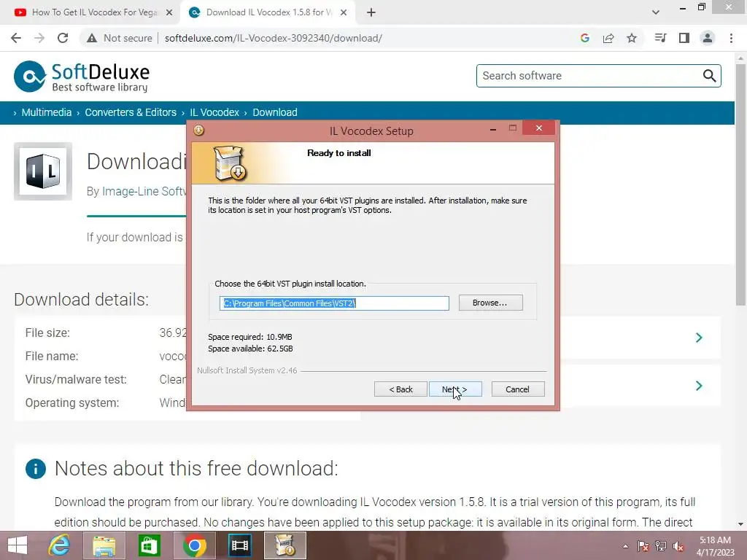Click Next in IL Vocodex Setup
The height and width of the screenshot is (560, 747).
click(x=455, y=389)
